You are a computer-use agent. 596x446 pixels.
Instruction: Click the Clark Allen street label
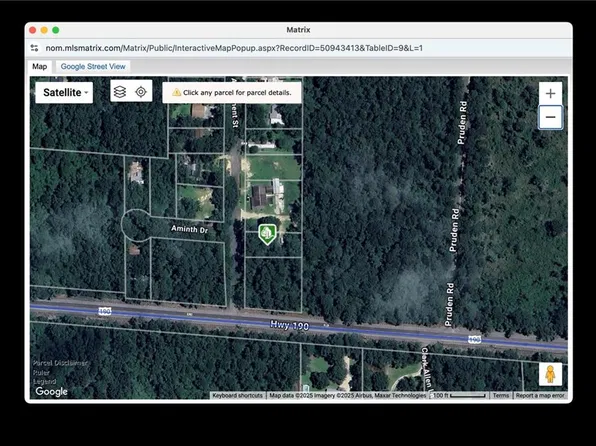point(427,369)
